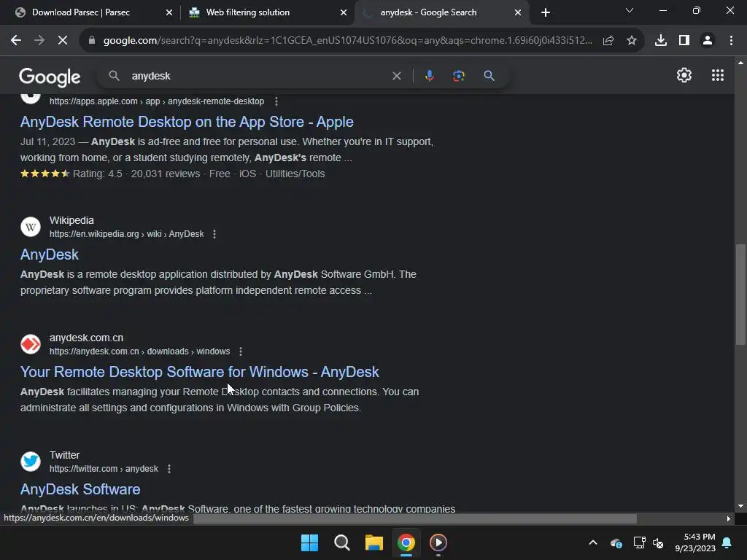Screen dimensions: 747x560
Task: Click the horizontal scrollbar thumb
Action: pyautogui.click(x=414, y=518)
